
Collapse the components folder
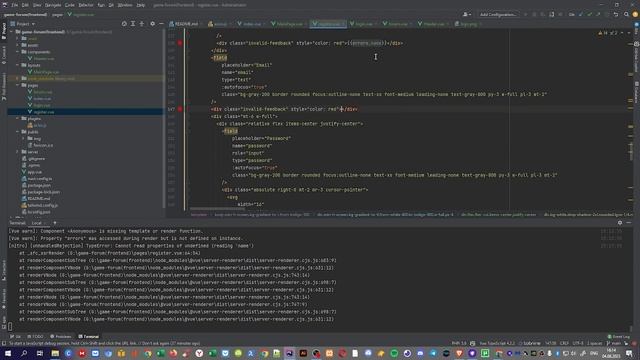[x=18, y=52]
